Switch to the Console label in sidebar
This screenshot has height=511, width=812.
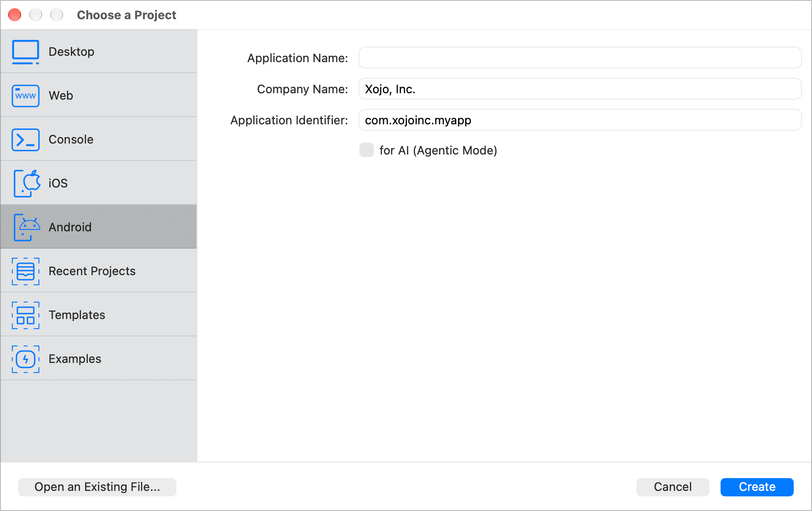pos(71,139)
